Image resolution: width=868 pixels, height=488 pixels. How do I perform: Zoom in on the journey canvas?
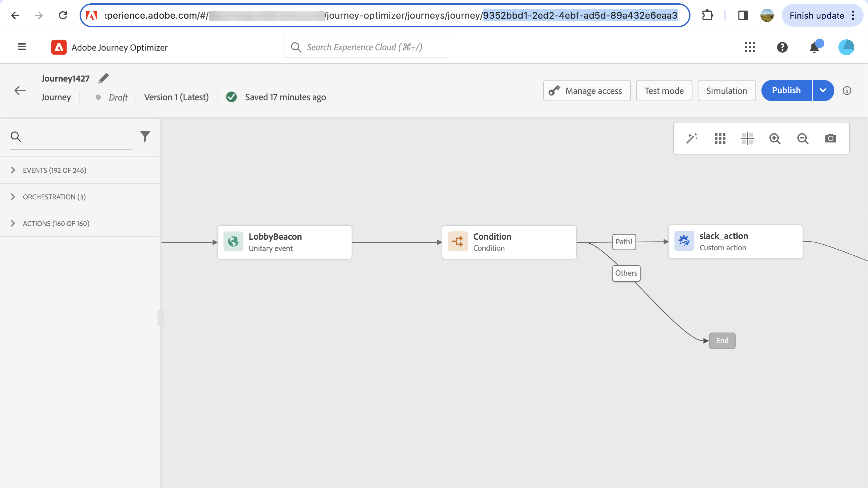point(775,138)
